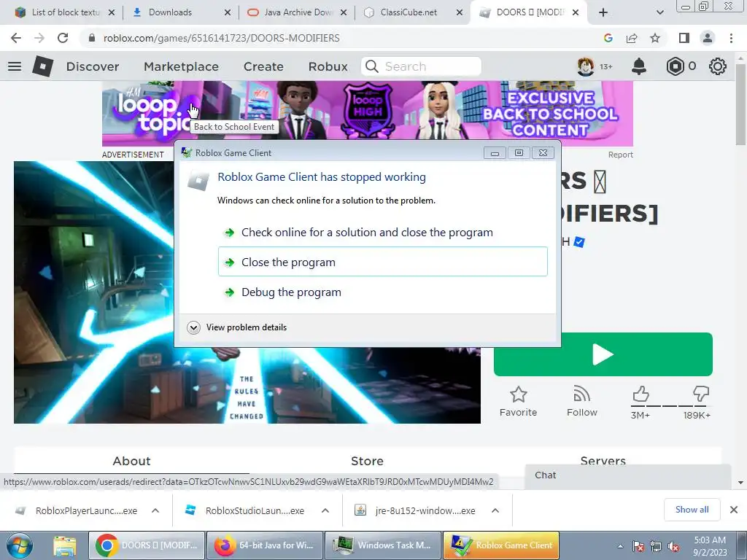The image size is (747, 560).
Task: Open the Roblox avatar profile icon
Action: click(x=586, y=66)
